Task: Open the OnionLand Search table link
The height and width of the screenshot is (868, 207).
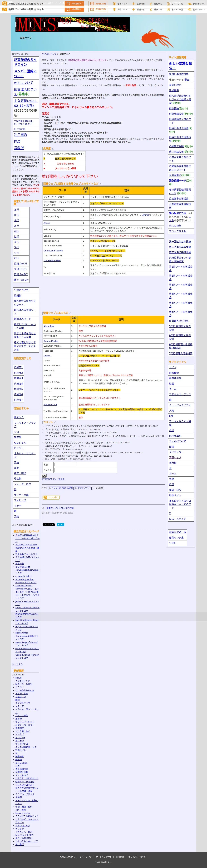Action: pos(53,251)
